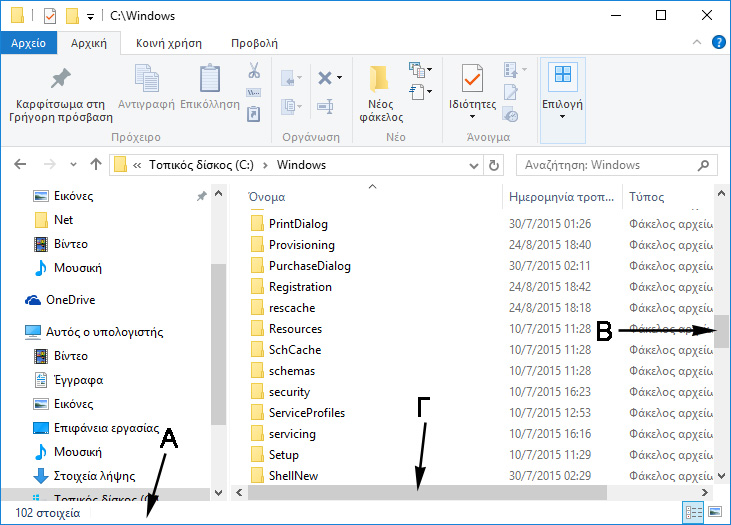The height and width of the screenshot is (525, 731).
Task: Open the Quick Access Toolbar customize dropdown
Action: coord(90,17)
